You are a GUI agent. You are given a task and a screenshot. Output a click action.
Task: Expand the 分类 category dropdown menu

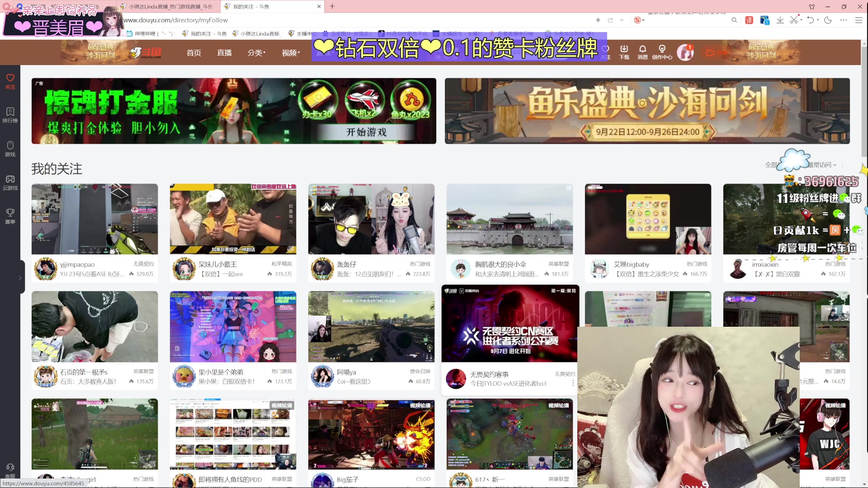click(x=256, y=53)
